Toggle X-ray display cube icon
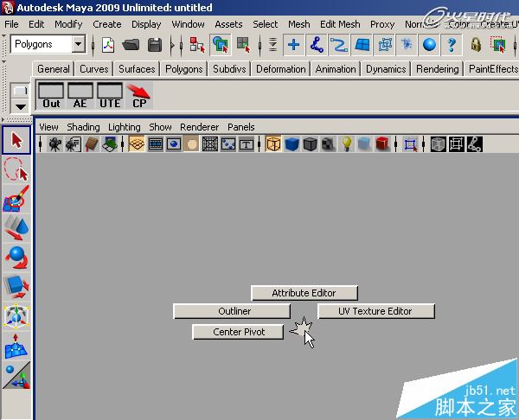The height and width of the screenshot is (420, 519). pyautogui.click(x=439, y=144)
